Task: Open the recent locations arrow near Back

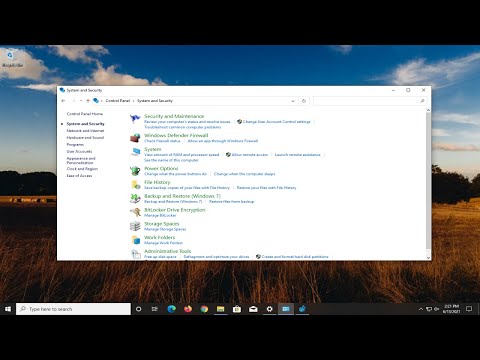Action: [81, 101]
